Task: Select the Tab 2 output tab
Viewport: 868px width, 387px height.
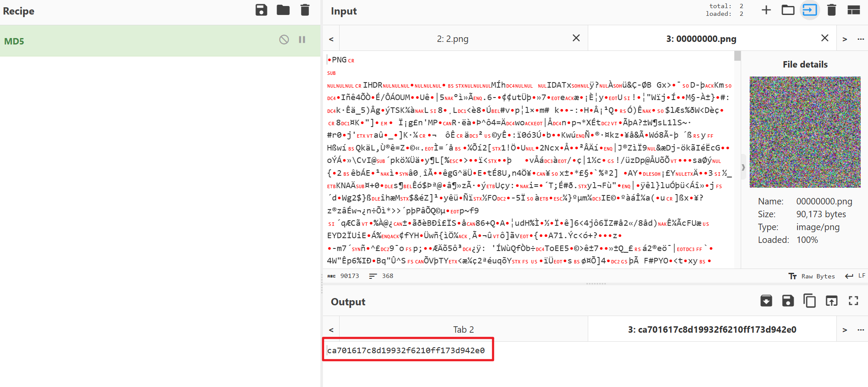Action: 463,330
